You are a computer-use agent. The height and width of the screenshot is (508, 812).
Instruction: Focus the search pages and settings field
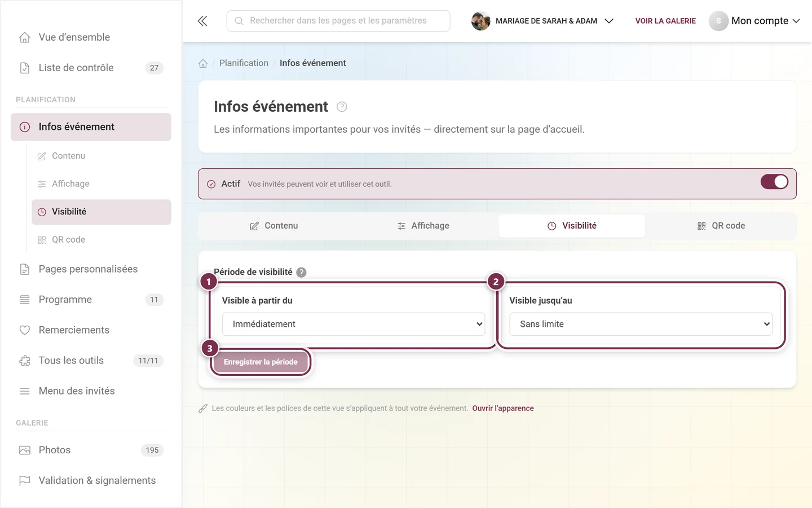tap(338, 21)
